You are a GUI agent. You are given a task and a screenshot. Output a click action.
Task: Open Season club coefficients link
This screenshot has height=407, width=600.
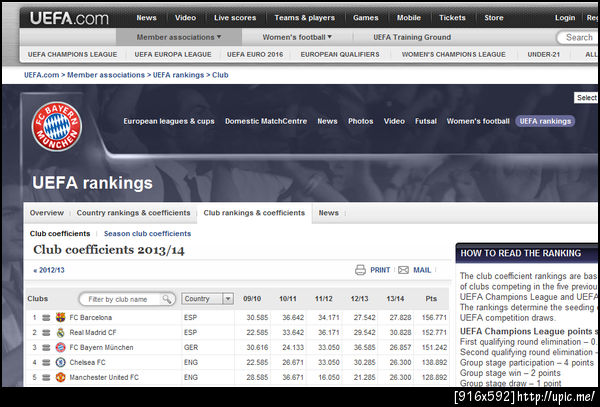coord(147,234)
